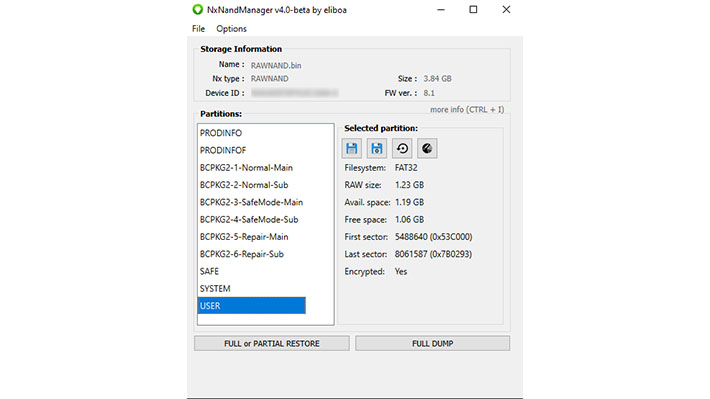Click the Avail. space 1.19 GB value
710x399 pixels.
[409, 202]
